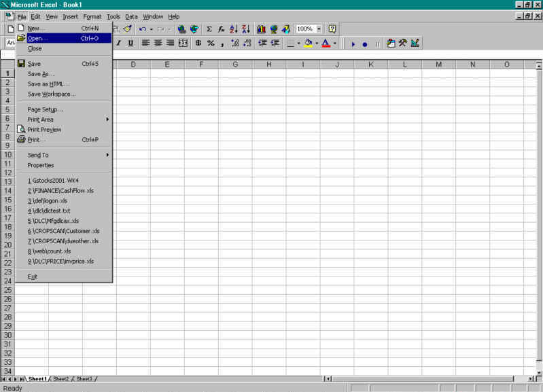Toggle Align Right
543x392 pixels.
[170, 43]
